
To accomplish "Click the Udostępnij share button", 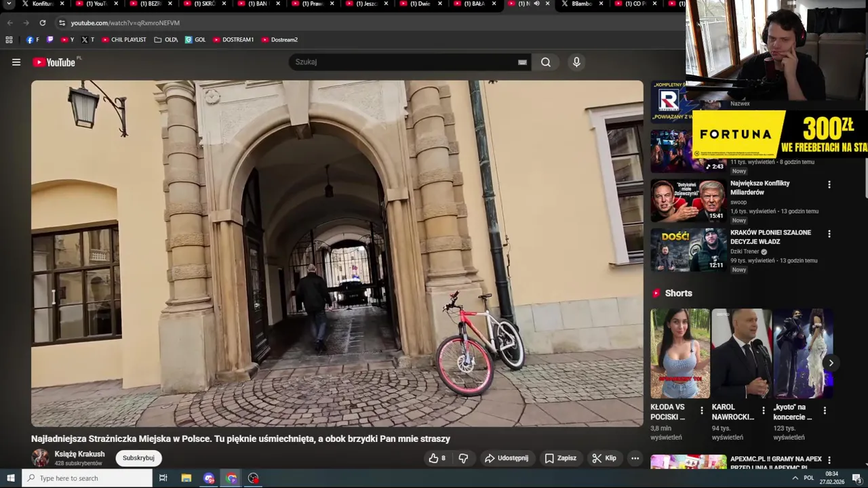I will (507, 458).
